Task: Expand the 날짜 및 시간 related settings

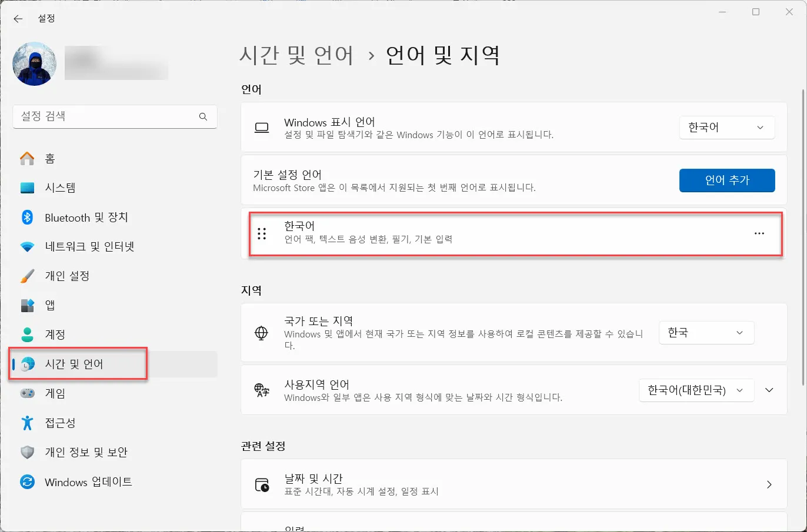Action: tap(769, 484)
